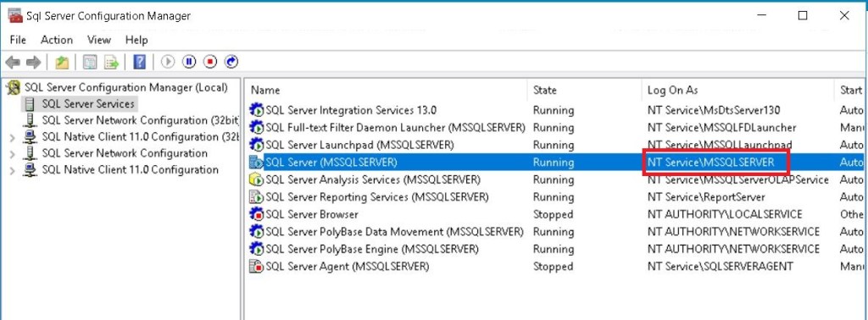Click the Full-text Filter Daemon Launcher icon

point(257,128)
